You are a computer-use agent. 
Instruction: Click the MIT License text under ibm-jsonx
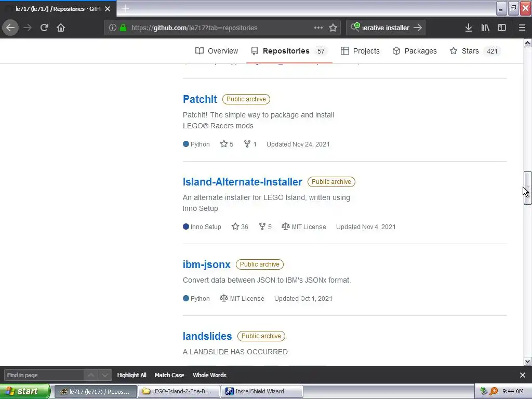tap(247, 299)
